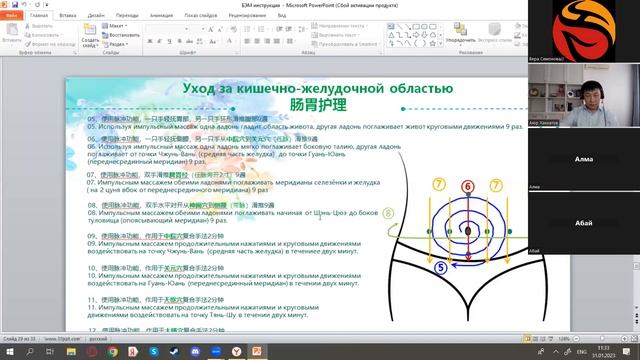This screenshot has width=640, height=360.
Task: Click Преобразовать в SmartArt
Action: 347,44
